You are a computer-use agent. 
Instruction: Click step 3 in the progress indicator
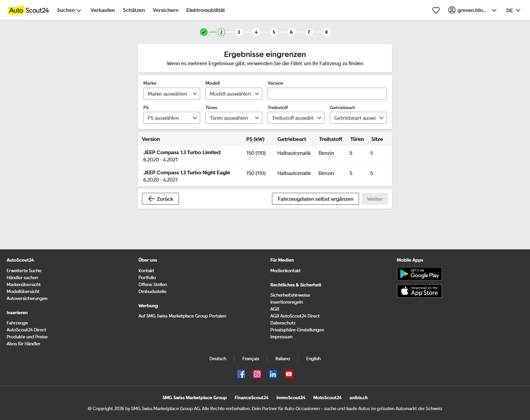(239, 32)
